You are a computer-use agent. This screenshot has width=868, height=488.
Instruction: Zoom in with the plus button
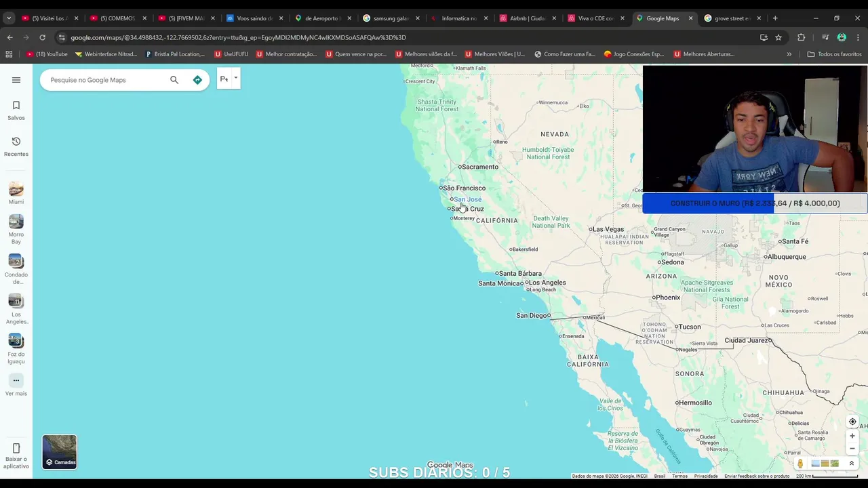tap(852, 436)
